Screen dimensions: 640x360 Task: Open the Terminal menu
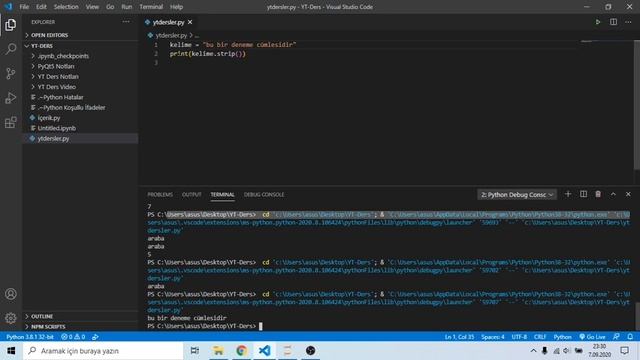(x=151, y=7)
